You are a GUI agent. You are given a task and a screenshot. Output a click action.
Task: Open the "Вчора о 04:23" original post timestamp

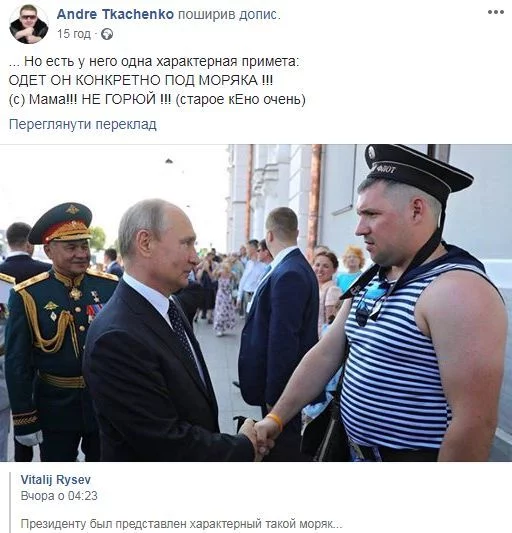click(x=59, y=496)
